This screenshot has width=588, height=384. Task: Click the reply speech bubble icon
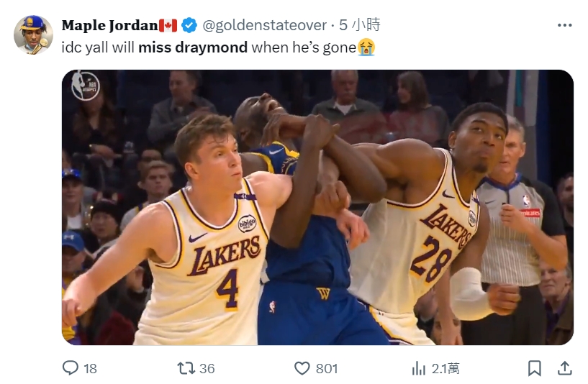pos(70,368)
